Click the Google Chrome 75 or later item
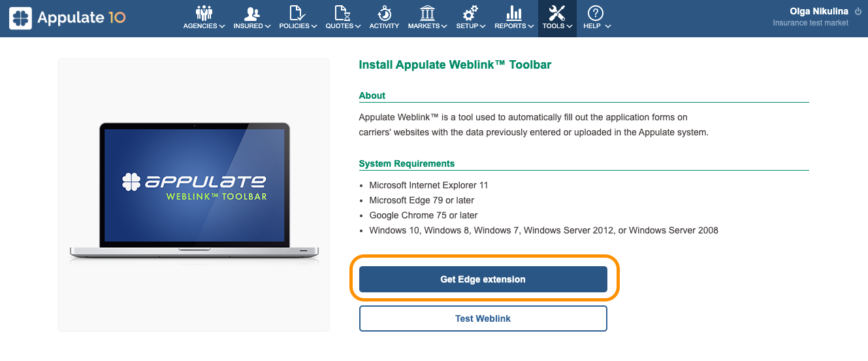 point(423,215)
